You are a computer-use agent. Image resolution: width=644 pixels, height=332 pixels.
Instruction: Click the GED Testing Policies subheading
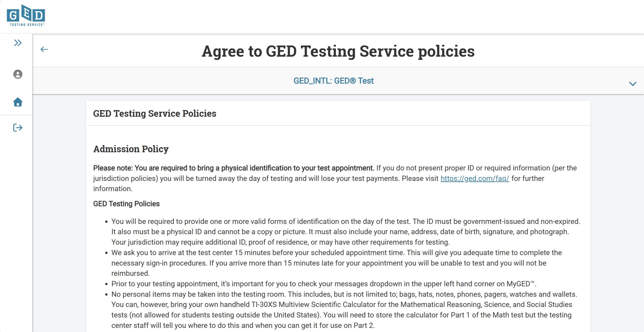pyautogui.click(x=126, y=204)
